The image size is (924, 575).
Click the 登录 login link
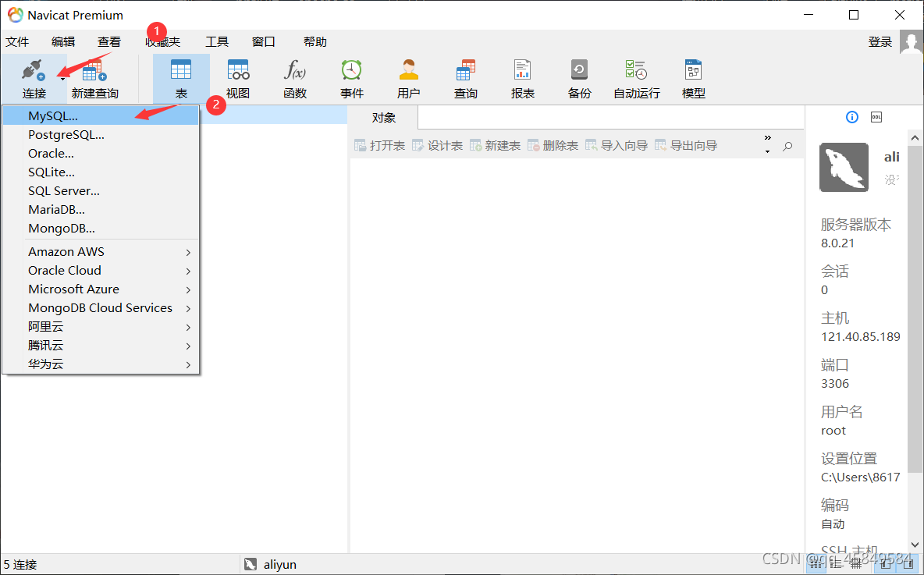click(x=880, y=42)
